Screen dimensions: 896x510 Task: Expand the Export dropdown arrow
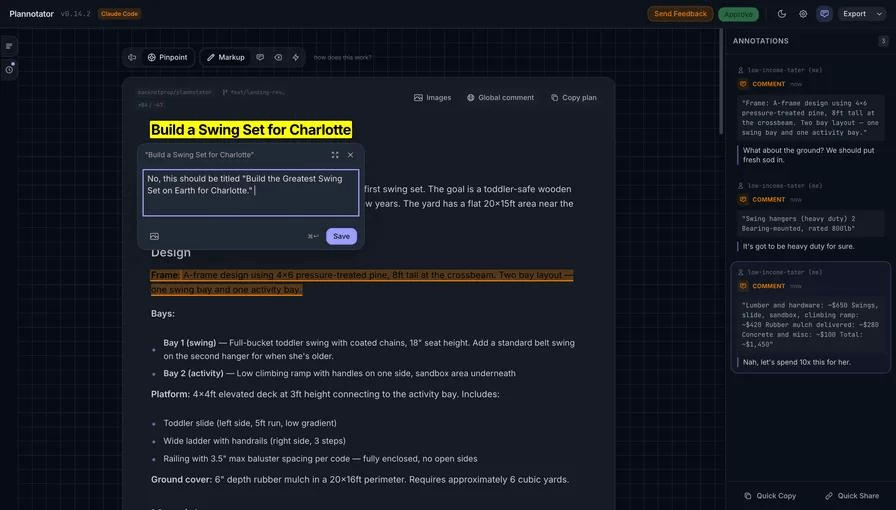click(879, 14)
